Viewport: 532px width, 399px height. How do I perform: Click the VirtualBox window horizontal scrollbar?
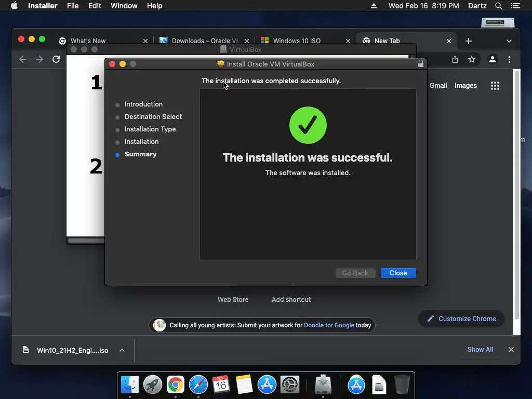click(86, 241)
